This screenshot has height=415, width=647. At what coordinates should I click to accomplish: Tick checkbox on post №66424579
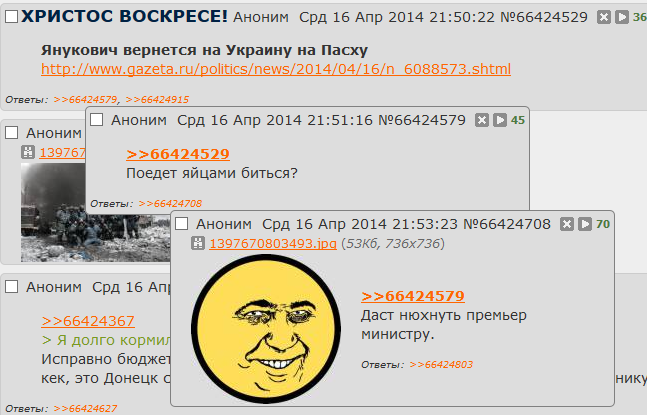click(x=97, y=120)
